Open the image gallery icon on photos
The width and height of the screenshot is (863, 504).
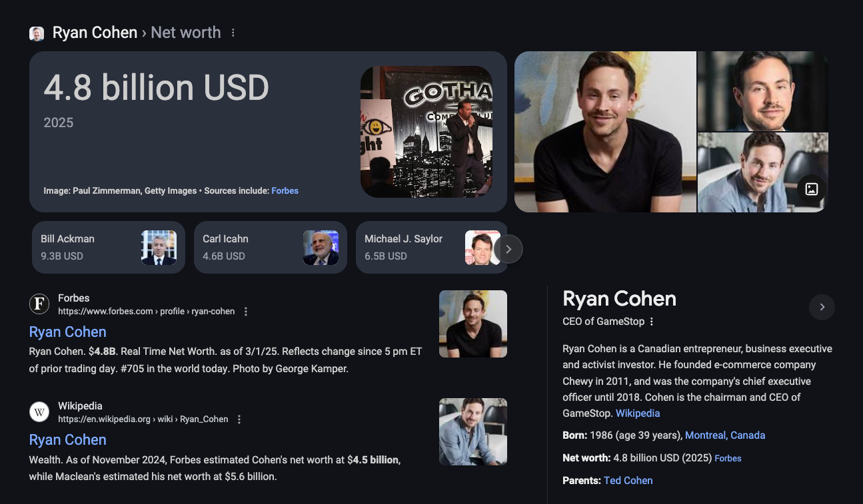812,189
